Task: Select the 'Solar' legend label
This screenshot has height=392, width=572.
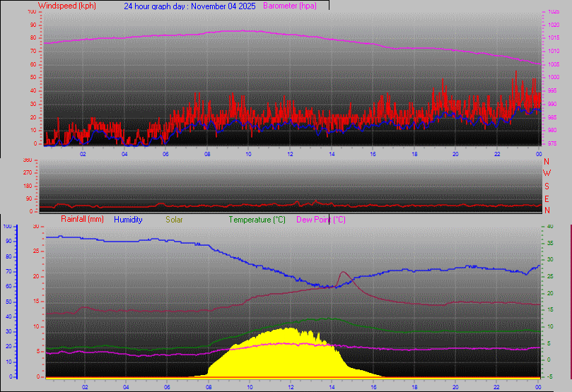Action: (174, 220)
